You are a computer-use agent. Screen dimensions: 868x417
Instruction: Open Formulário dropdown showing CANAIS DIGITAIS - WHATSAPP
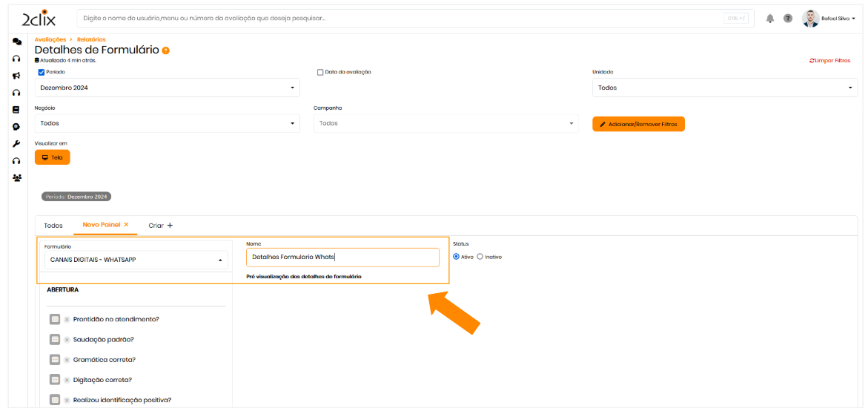[136, 260]
